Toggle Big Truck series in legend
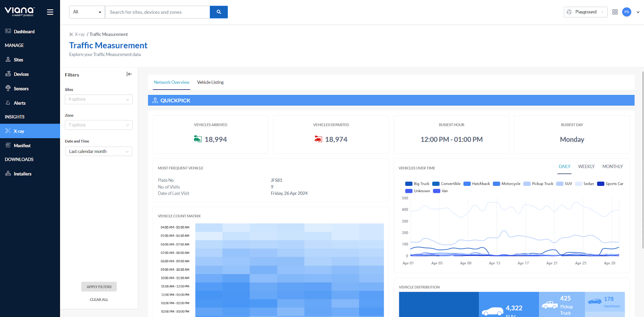The width and height of the screenshot is (644, 317). (417, 184)
